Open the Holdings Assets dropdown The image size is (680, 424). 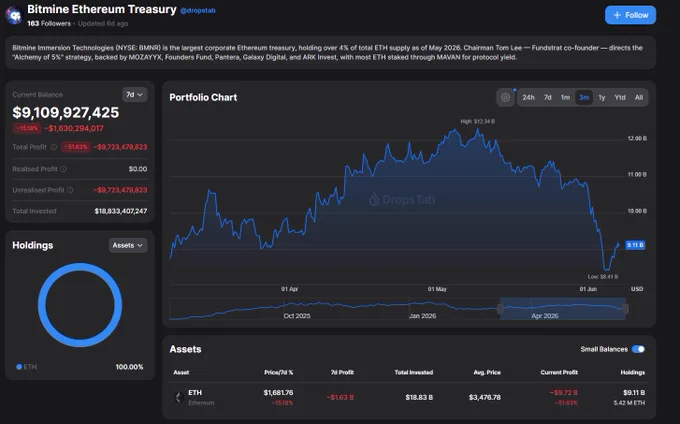pyautogui.click(x=128, y=245)
